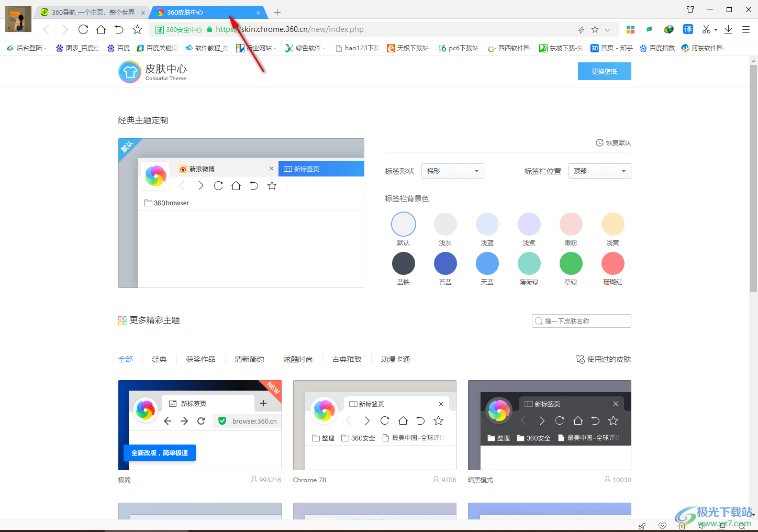
Task: Click the 更换壁纸 button
Action: [x=604, y=71]
